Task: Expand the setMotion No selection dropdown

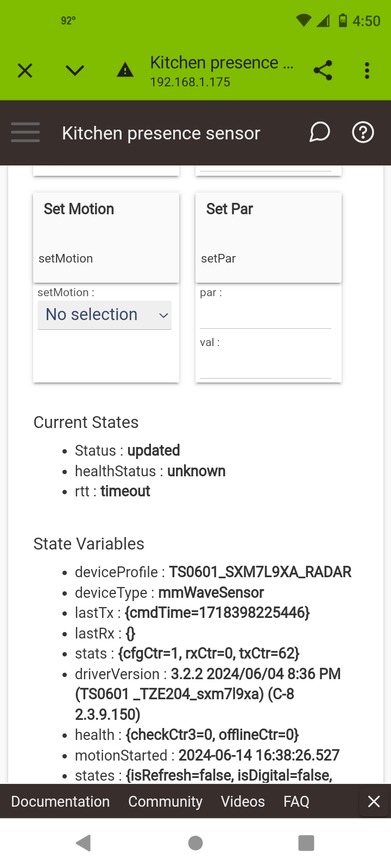Action: click(x=105, y=315)
